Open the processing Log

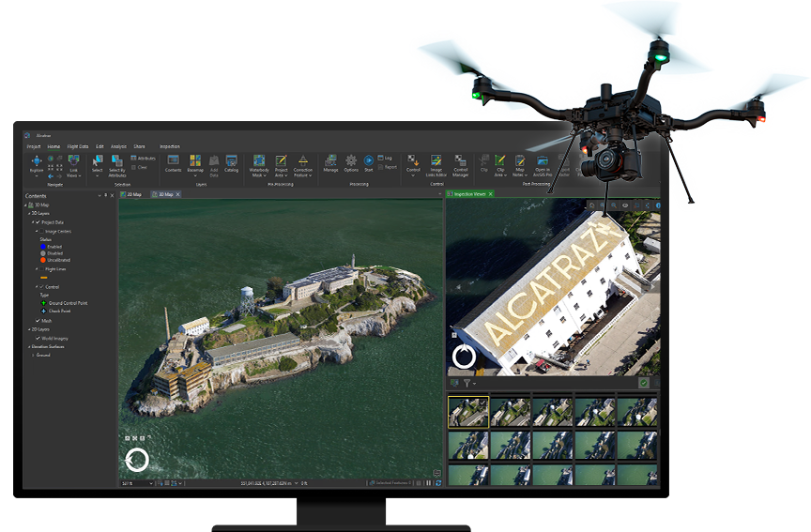385,158
